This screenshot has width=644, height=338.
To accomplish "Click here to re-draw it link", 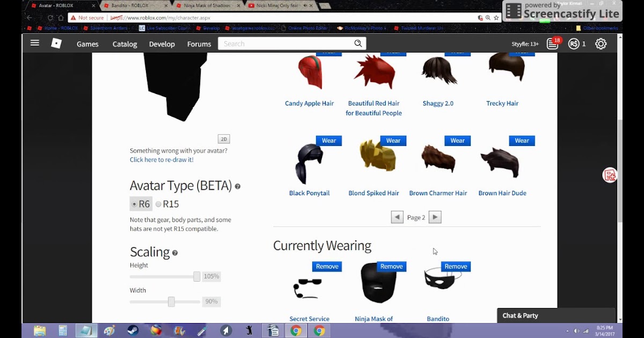I will coord(162,160).
